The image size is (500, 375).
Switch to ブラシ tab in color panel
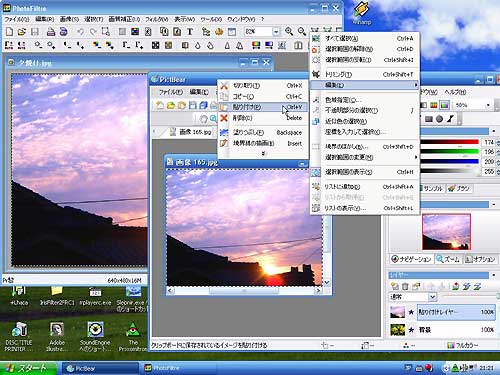tap(459, 188)
